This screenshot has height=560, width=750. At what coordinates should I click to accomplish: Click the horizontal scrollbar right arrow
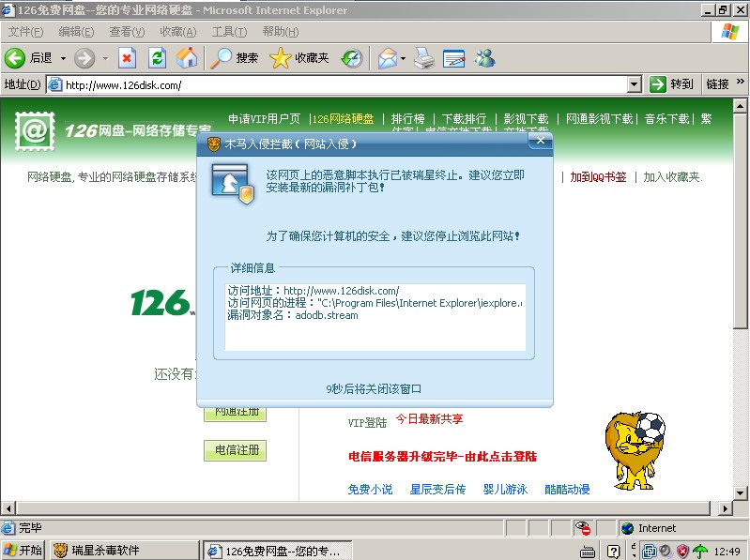pos(726,508)
